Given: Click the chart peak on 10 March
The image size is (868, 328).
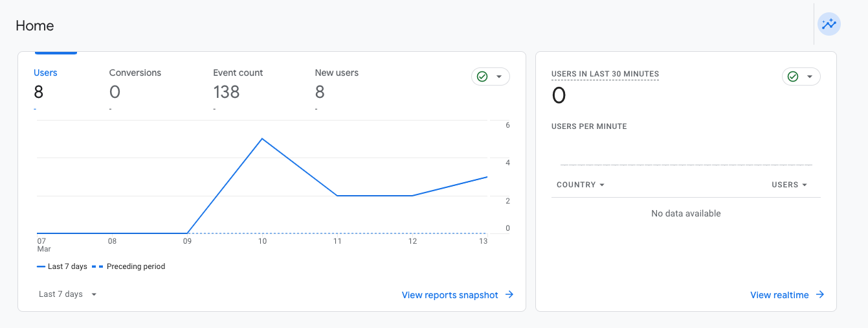Looking at the screenshot, I should point(262,139).
